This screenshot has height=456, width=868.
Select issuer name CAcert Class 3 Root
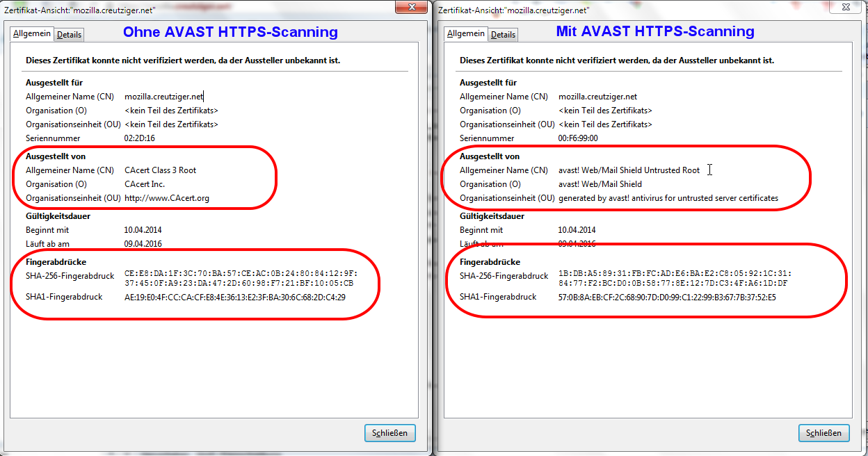point(161,170)
